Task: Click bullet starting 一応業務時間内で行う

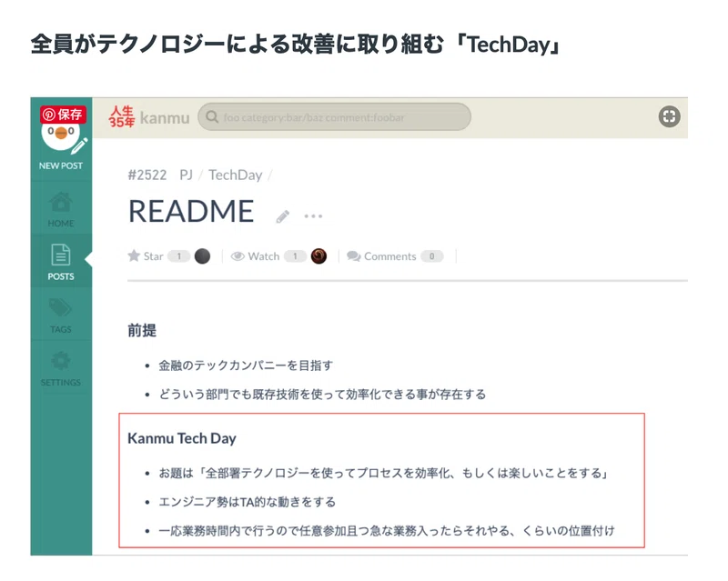Action: [x=387, y=531]
